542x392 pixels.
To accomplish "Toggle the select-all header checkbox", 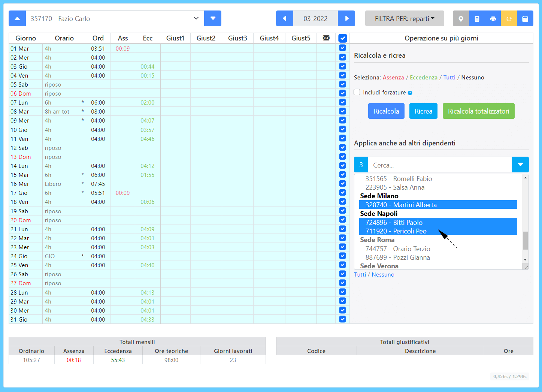I will pos(342,38).
